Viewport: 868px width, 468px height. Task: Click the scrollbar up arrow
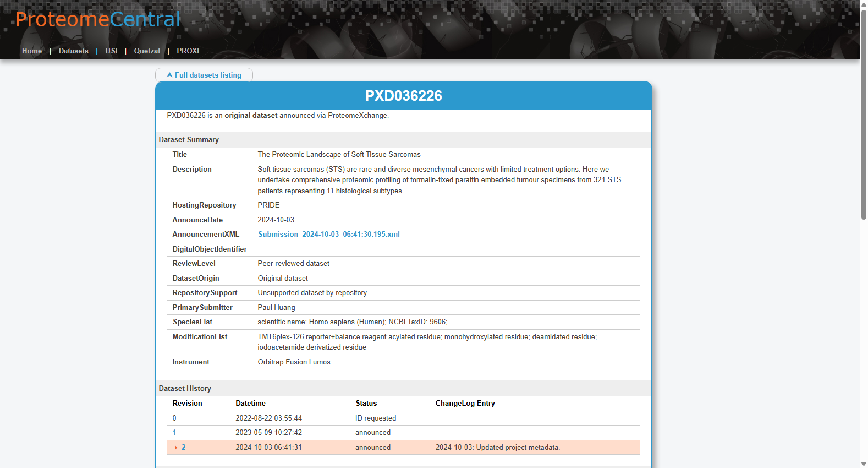(864, 4)
